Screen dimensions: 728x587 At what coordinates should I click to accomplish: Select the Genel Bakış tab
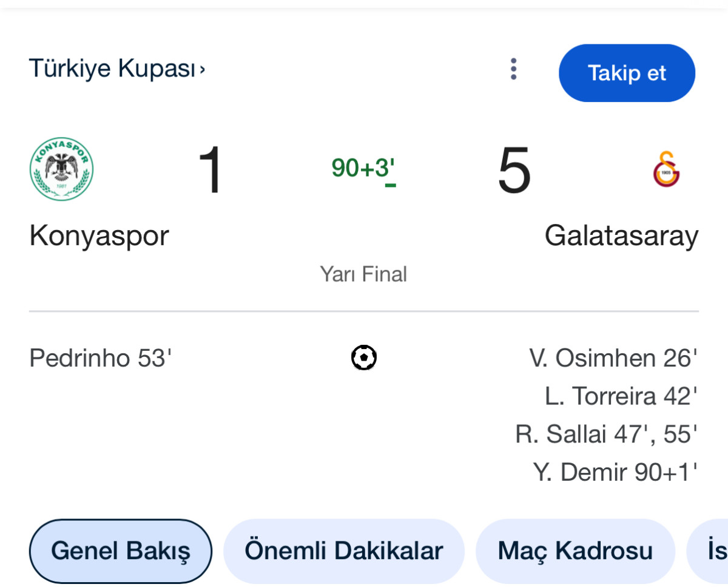coord(120,551)
